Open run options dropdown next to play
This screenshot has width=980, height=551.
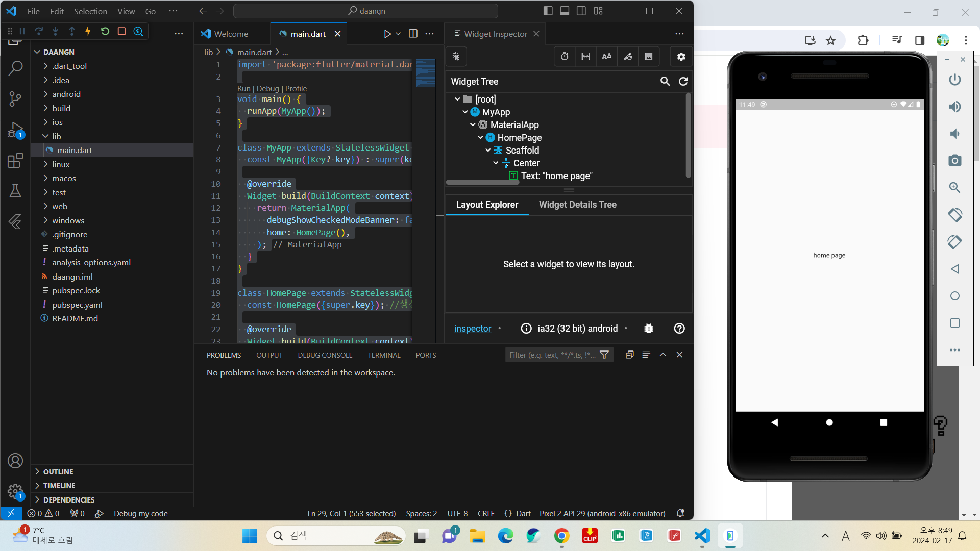398,34
